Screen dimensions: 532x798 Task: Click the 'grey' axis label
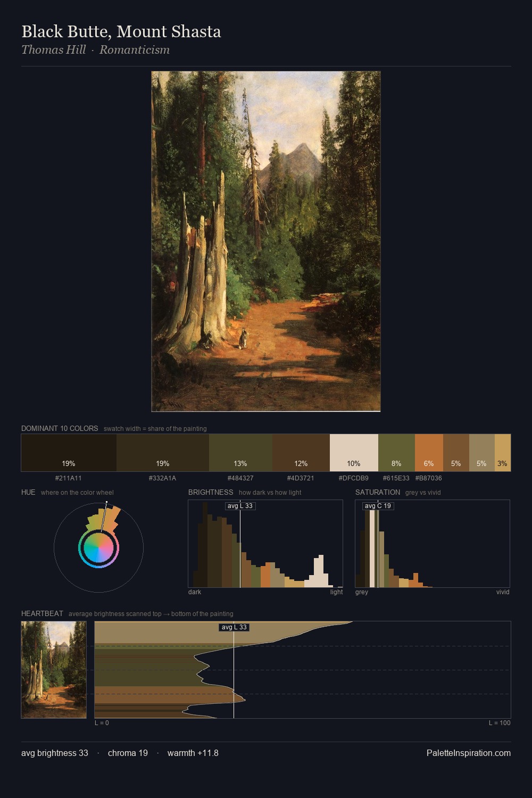(x=362, y=592)
